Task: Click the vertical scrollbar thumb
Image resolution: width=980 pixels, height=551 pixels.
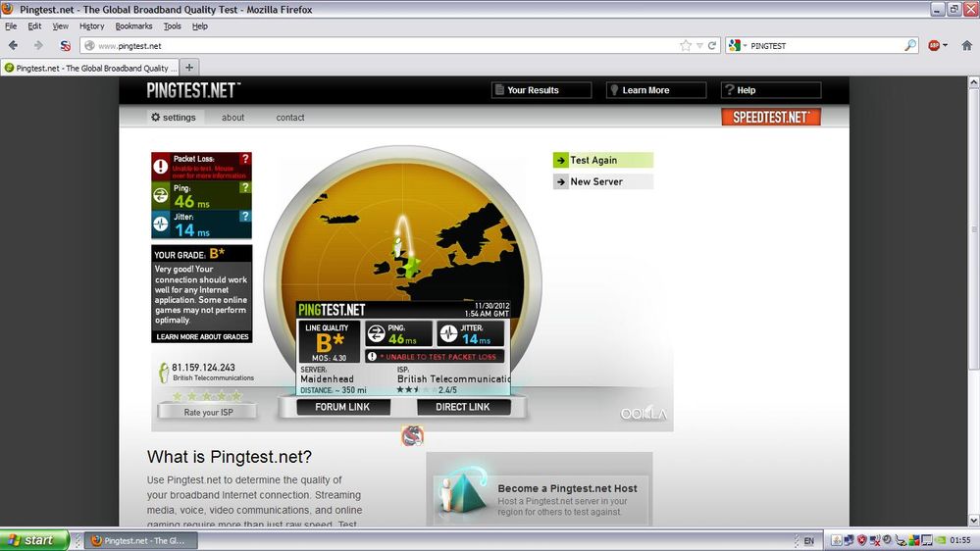Action: click(974, 228)
